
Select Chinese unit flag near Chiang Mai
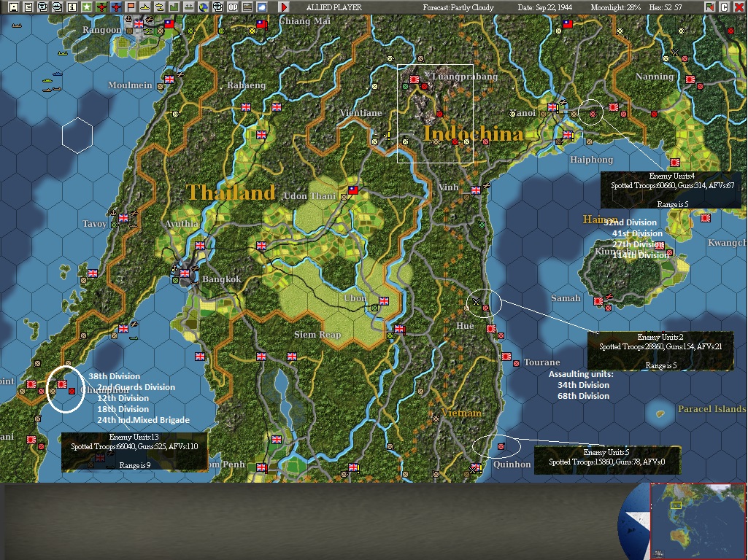point(261,23)
